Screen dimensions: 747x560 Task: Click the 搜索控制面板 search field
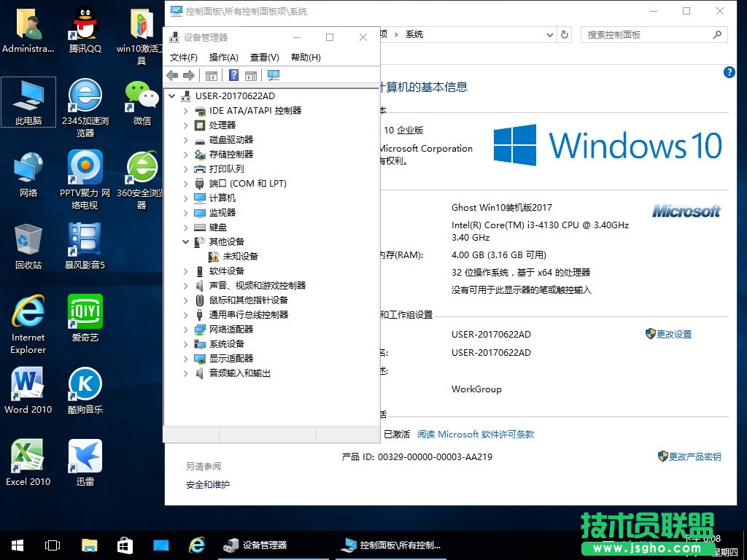click(646, 34)
